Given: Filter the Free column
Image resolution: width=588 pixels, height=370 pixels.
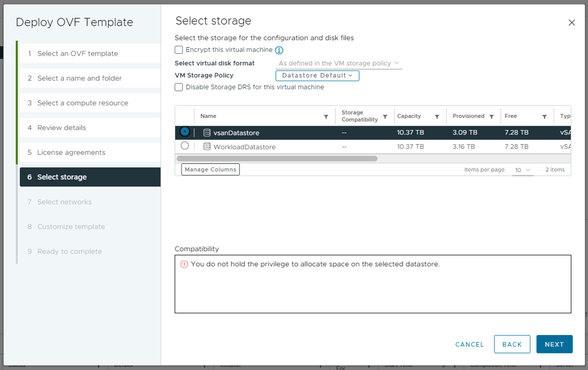Looking at the screenshot, I should (544, 117).
